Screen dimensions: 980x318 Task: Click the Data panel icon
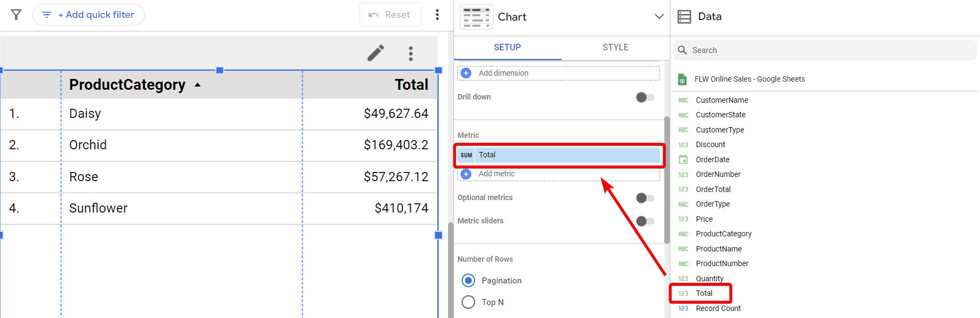tap(684, 17)
